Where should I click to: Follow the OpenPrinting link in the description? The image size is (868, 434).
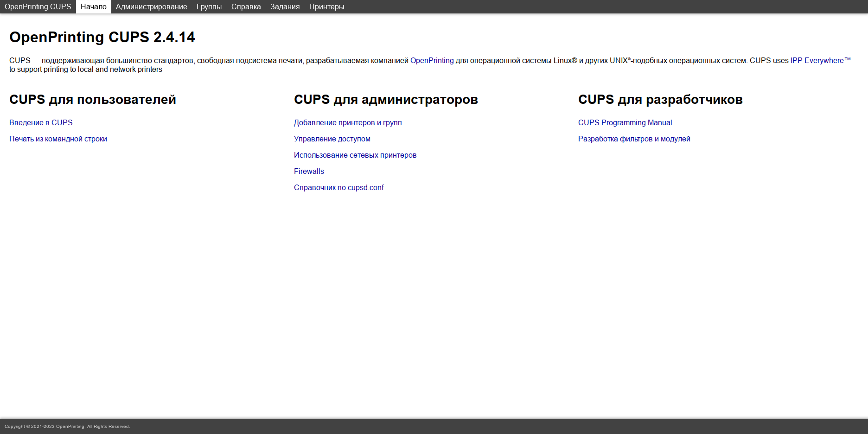[x=432, y=60]
